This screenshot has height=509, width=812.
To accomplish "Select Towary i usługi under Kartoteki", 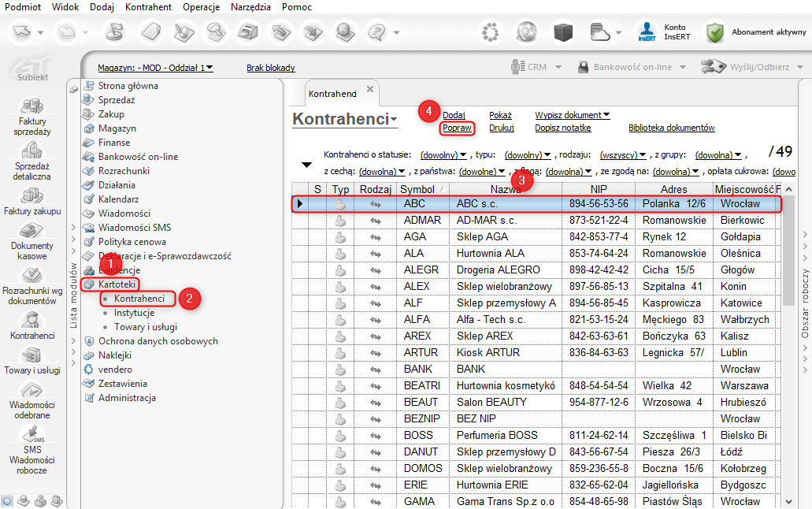I will [146, 326].
